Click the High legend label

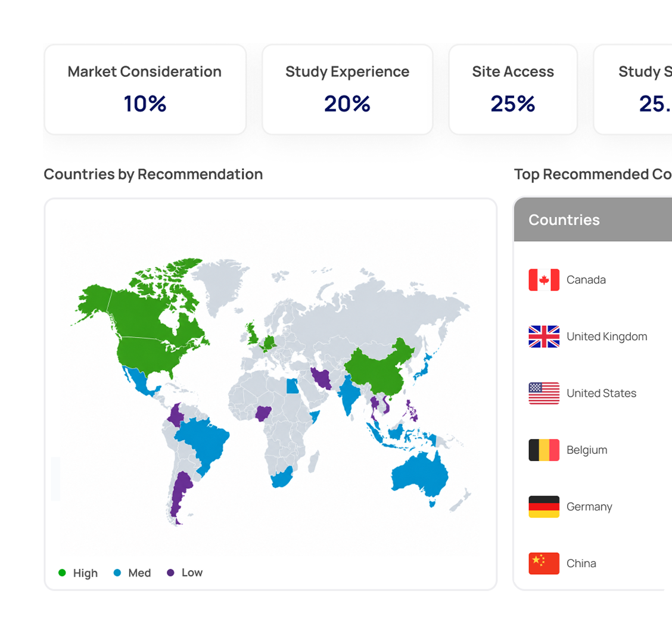85,573
